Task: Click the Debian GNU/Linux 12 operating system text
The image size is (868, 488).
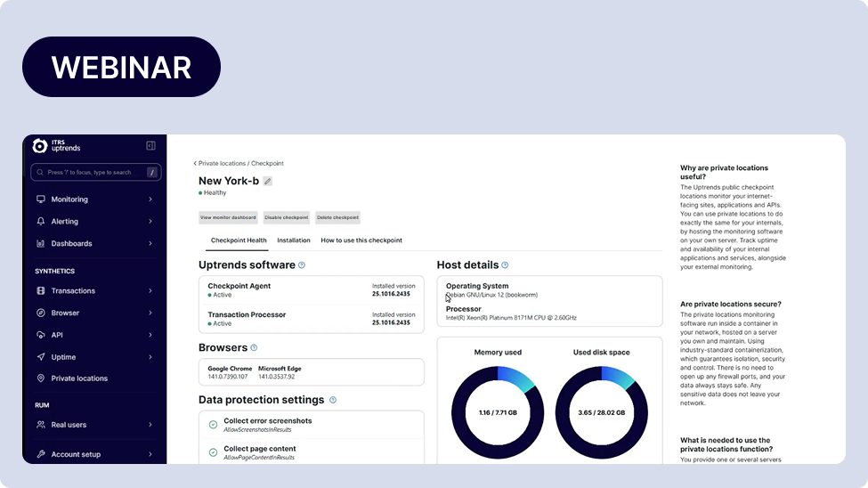Action: point(491,296)
